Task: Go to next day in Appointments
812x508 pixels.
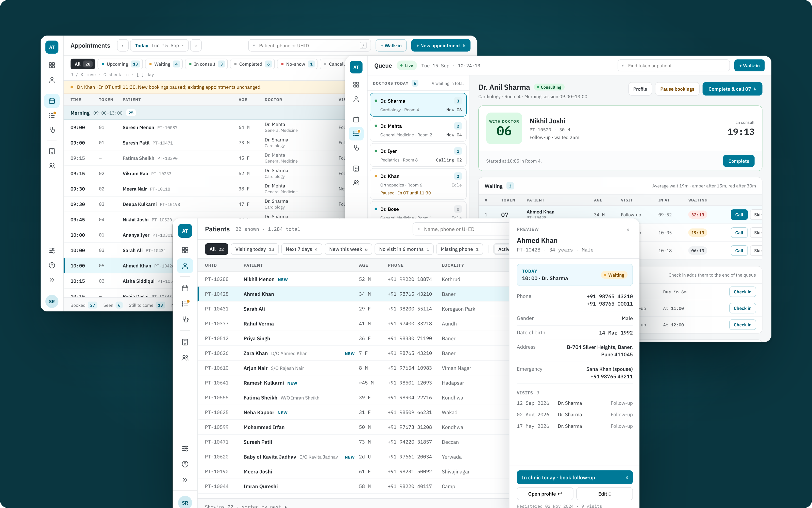Action: coord(196,46)
